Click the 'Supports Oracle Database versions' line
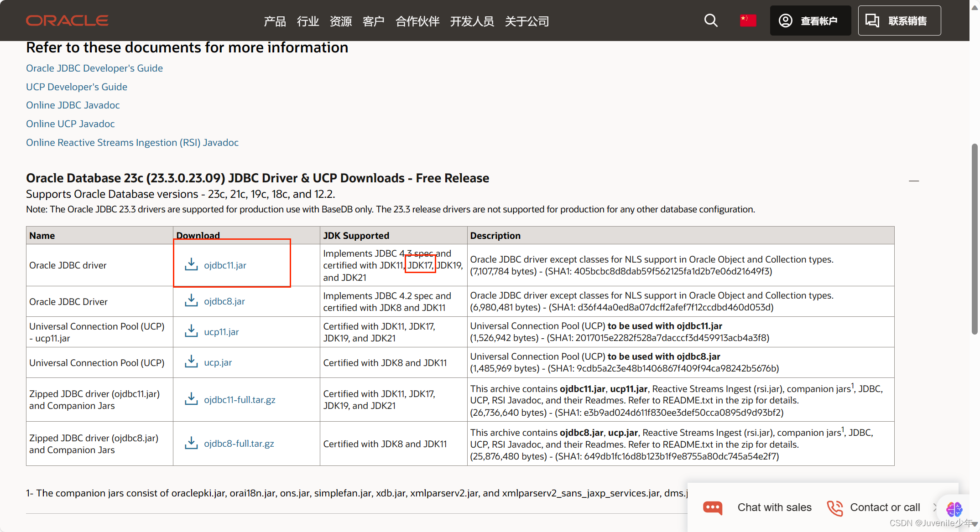This screenshot has height=532, width=980. click(181, 194)
